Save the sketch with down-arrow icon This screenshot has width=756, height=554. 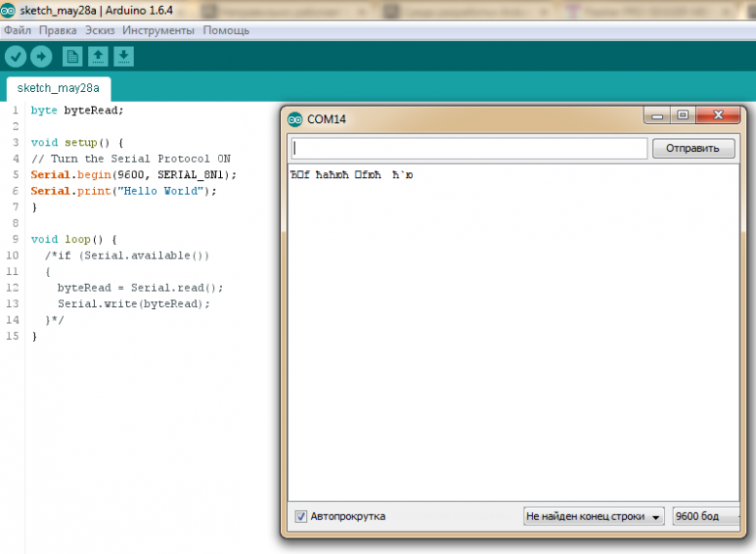[123, 57]
